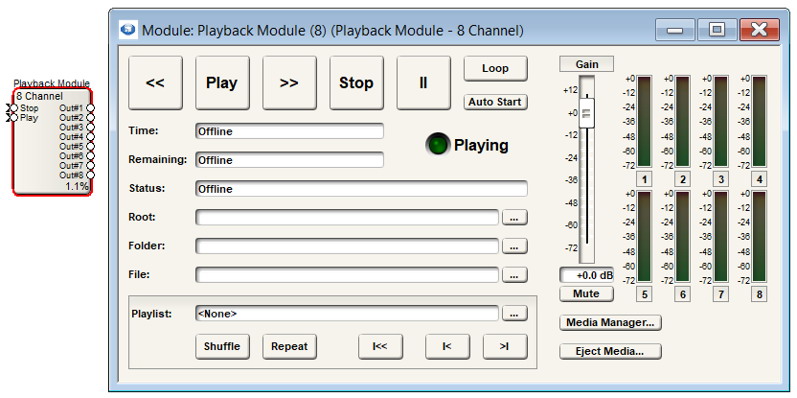This screenshot has width=797, height=398.
Task: Enable Shuffle for the playlist
Action: pyautogui.click(x=222, y=347)
